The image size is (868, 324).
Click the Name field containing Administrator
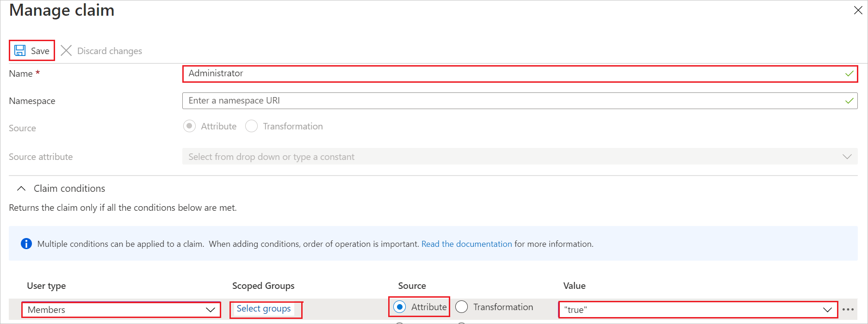pos(520,73)
